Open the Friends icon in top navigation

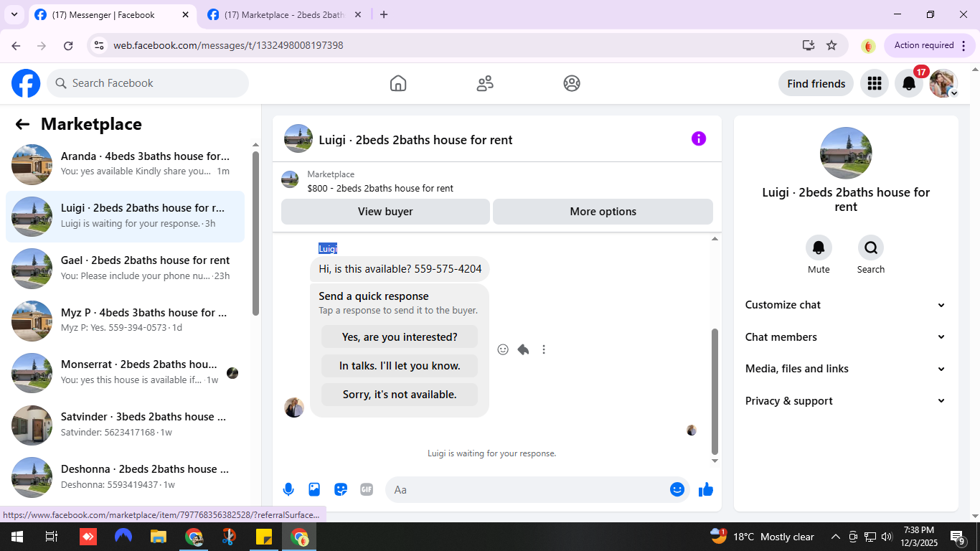click(485, 83)
